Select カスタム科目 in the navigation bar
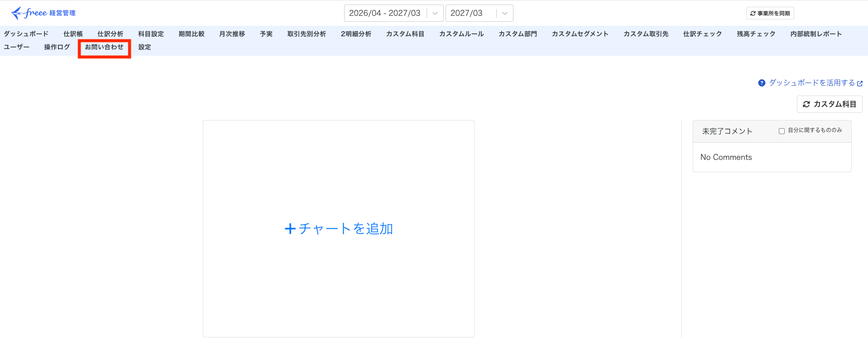 pyautogui.click(x=405, y=34)
